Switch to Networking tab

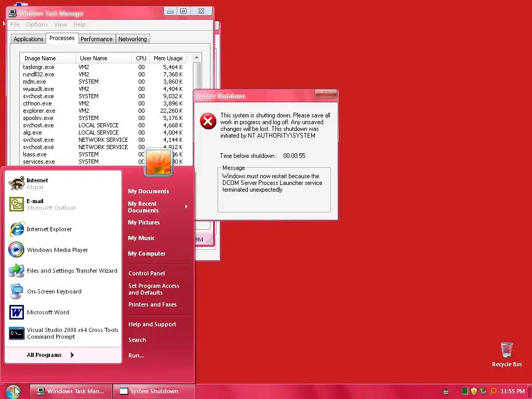[x=132, y=39]
